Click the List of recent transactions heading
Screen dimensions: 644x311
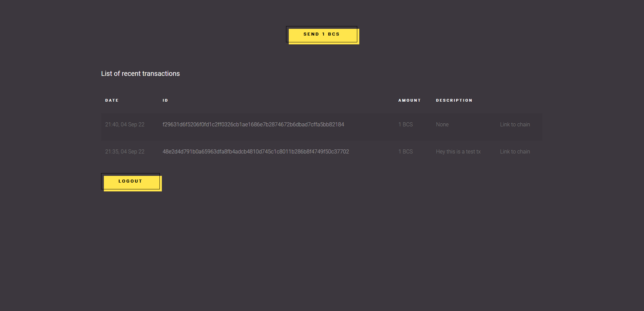[x=140, y=74]
